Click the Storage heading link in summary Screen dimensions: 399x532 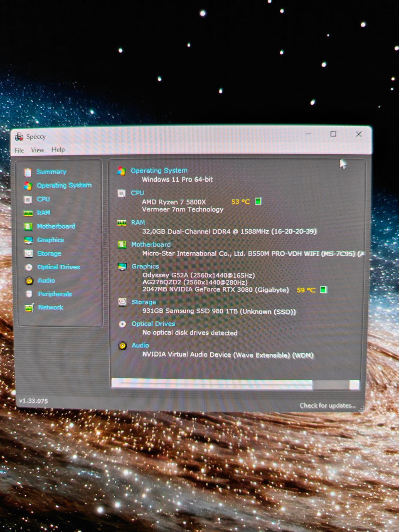(x=144, y=302)
